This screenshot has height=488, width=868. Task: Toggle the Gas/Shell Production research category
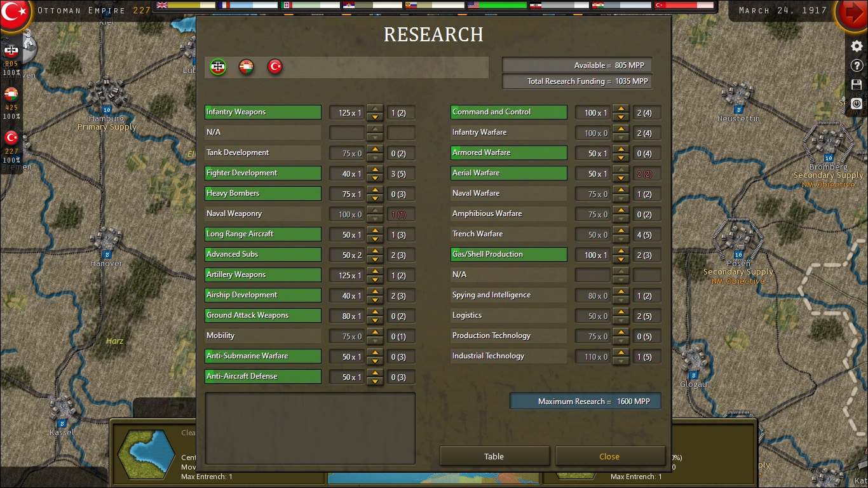point(508,255)
